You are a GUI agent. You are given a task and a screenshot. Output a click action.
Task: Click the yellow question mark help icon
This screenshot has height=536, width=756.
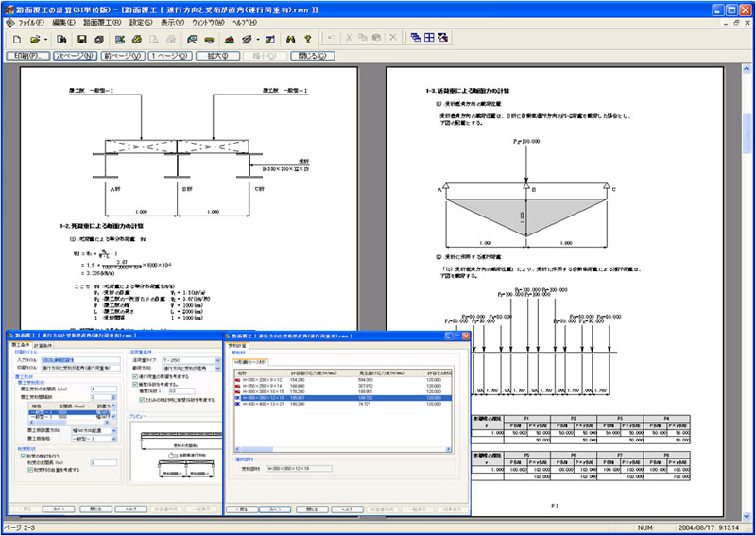(x=307, y=39)
